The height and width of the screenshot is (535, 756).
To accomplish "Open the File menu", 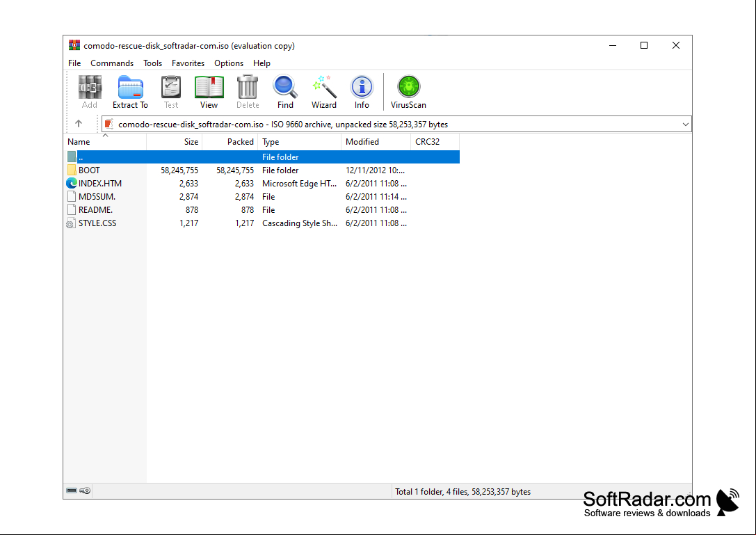I will pos(74,63).
